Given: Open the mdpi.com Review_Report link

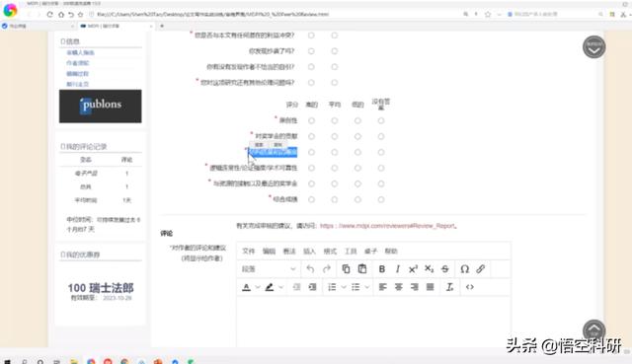Looking at the screenshot, I should coord(388,226).
